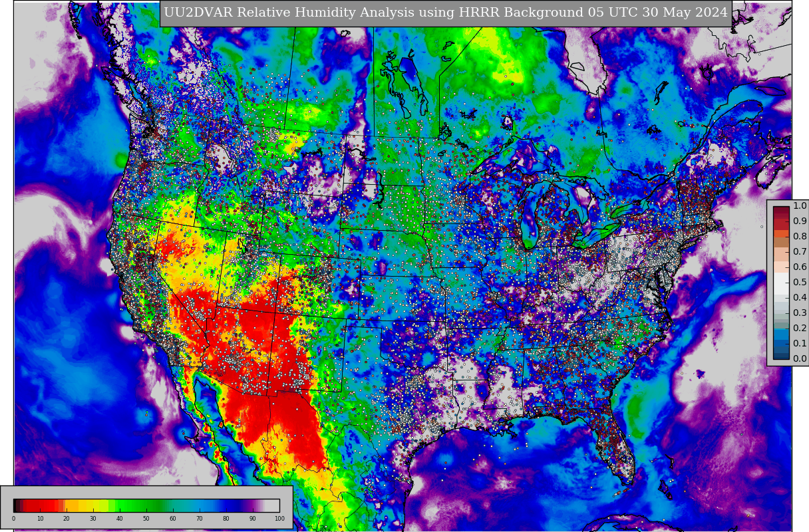Click the 60 tick label on humidity colorbar
The height and width of the screenshot is (532, 809).
click(x=173, y=519)
